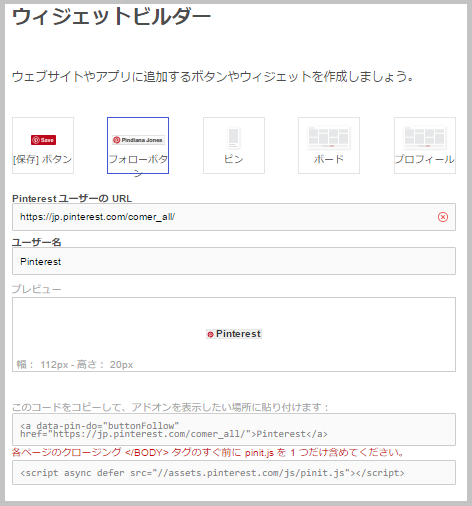Click the red </BODY> タグ instruction text
Screen dimensions: 472x506
point(208,452)
